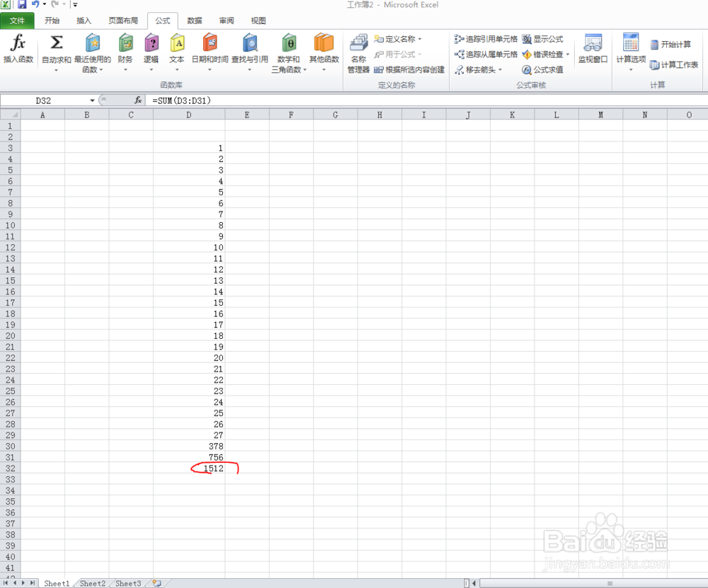Screen dimensions: 708x588
Task: Toggle Show Formulas (显示公式)
Action: tap(542, 39)
